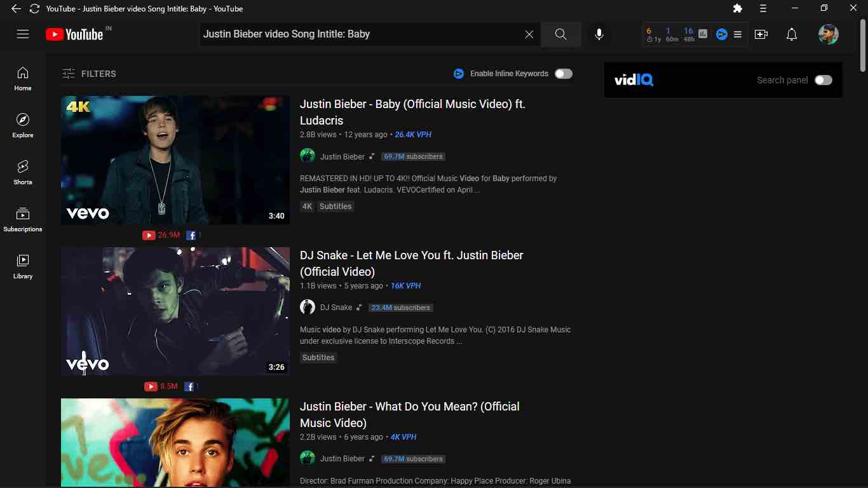Click the Baby video description text
The height and width of the screenshot is (488, 868).
(x=429, y=184)
